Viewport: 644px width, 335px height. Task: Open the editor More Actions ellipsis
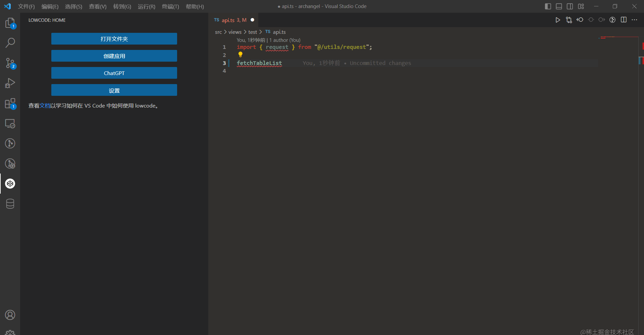[634, 20]
